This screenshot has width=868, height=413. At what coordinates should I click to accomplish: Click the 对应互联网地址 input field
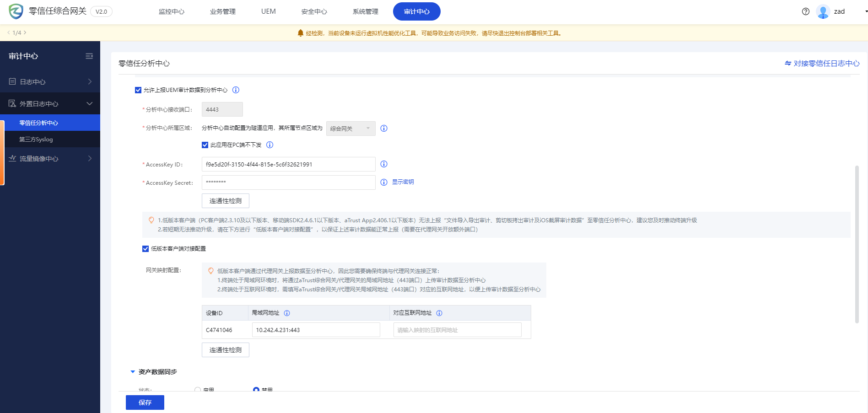click(457, 330)
